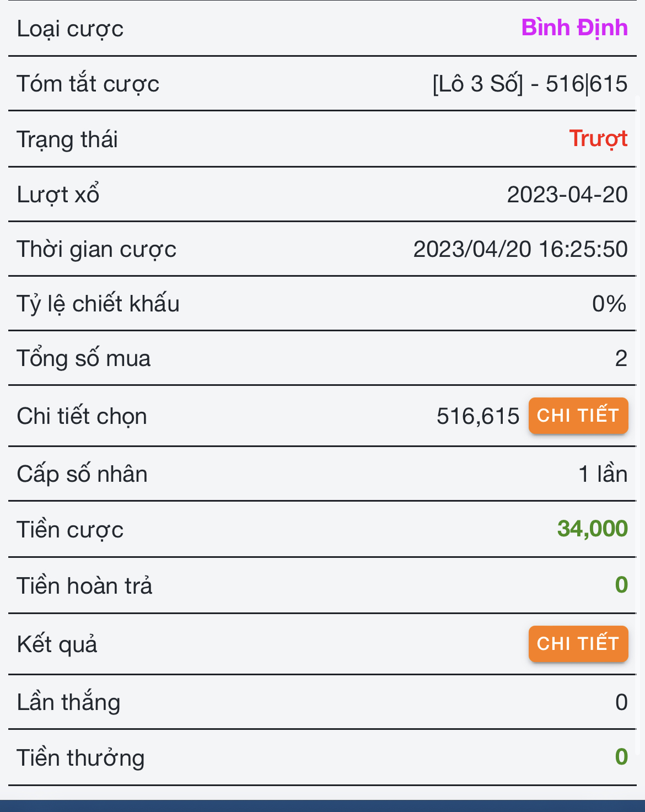
Task: Tap the 0% discount rate value
Action: [609, 304]
